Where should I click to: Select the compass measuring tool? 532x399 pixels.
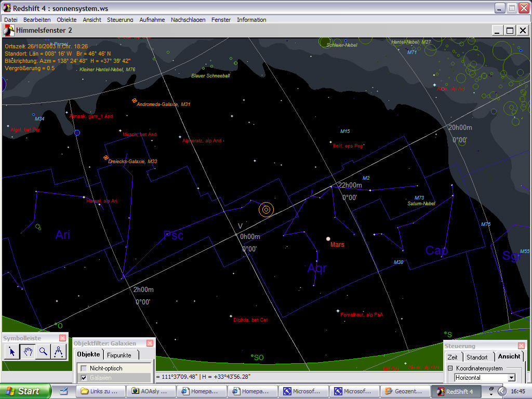click(x=59, y=352)
